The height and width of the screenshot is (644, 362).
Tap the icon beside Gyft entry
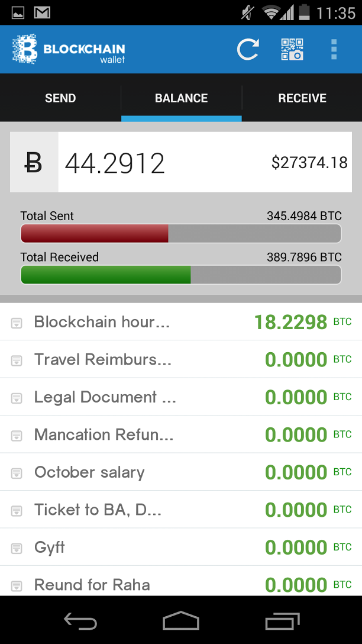[x=17, y=548]
